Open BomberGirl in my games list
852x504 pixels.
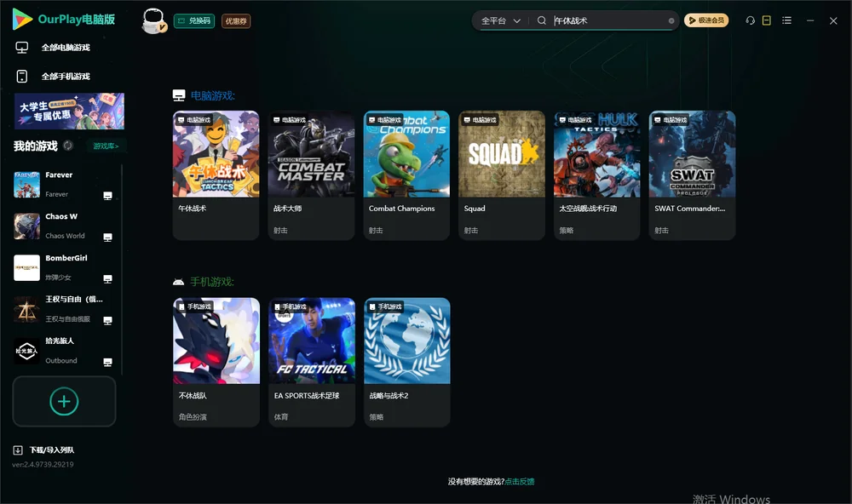(66, 267)
